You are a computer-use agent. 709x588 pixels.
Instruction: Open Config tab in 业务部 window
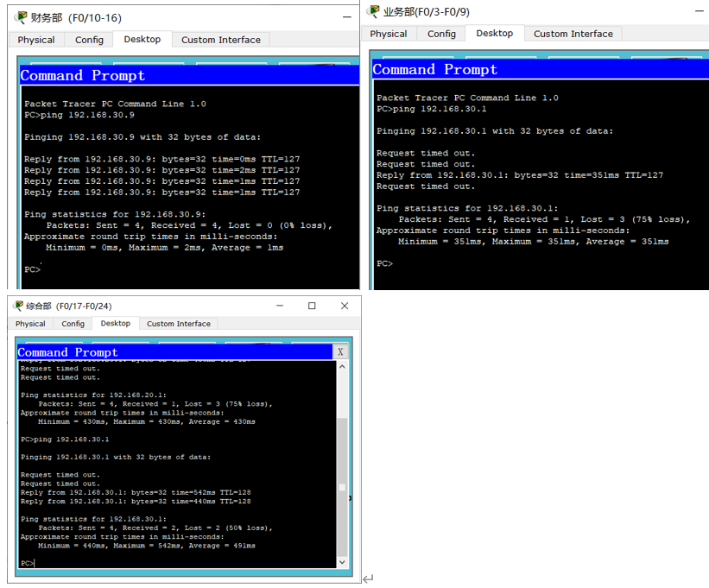[x=441, y=34]
